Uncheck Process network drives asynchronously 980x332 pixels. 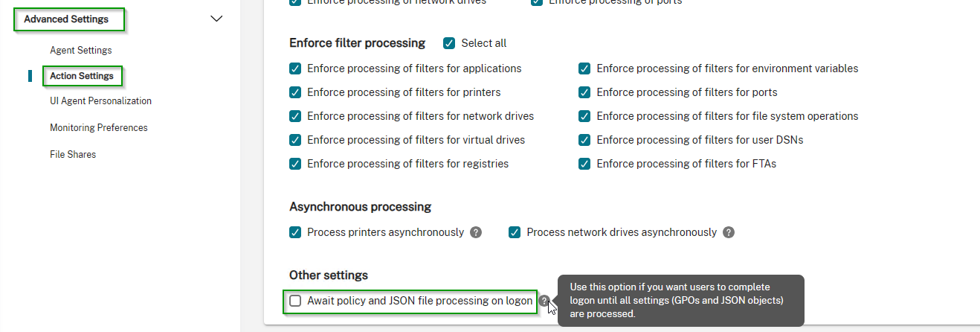515,232
